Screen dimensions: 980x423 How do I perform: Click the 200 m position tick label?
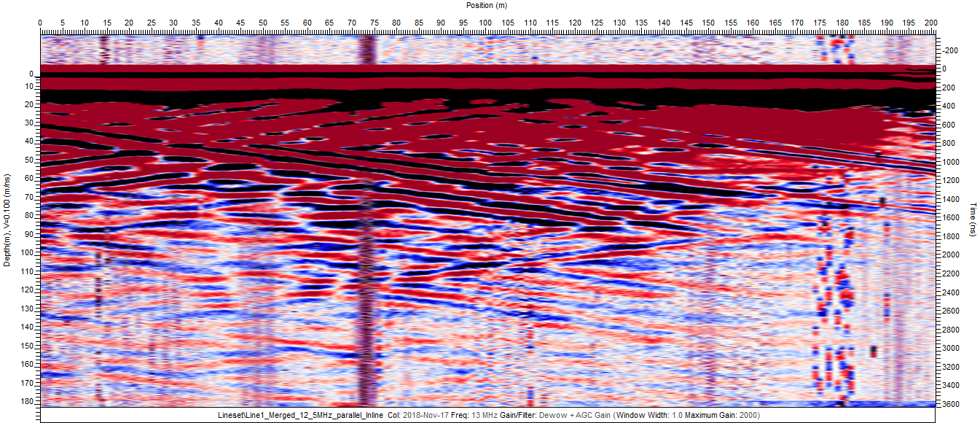pos(931,23)
